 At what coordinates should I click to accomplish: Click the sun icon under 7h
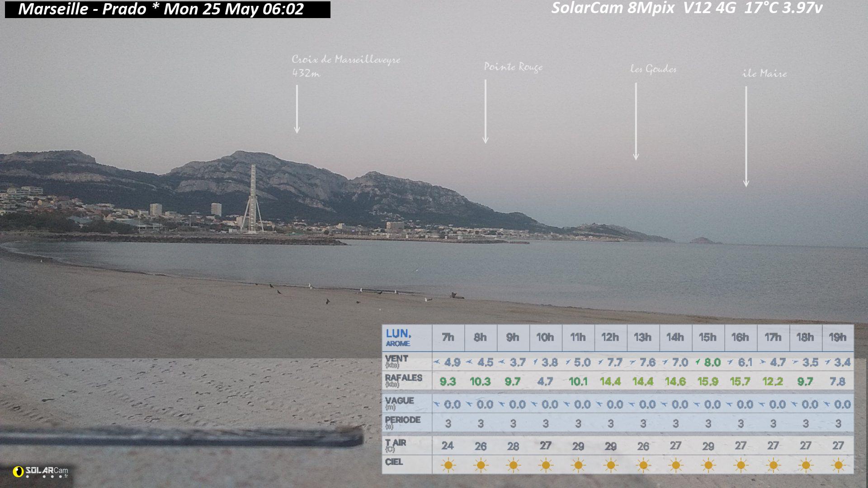[448, 465]
